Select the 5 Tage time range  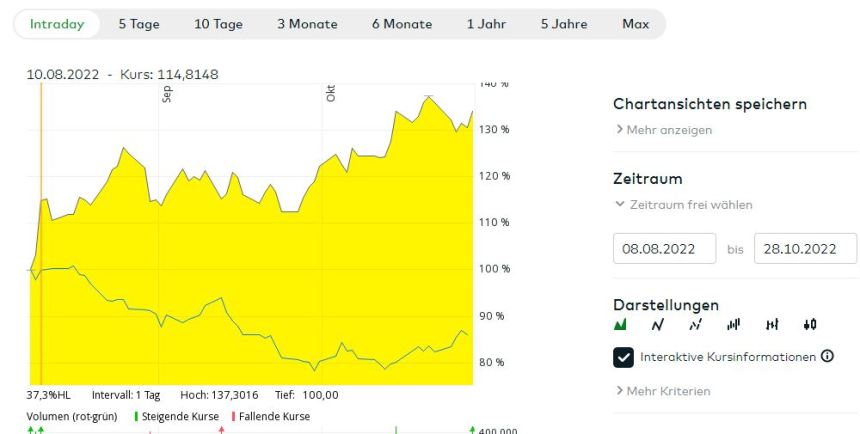click(138, 24)
